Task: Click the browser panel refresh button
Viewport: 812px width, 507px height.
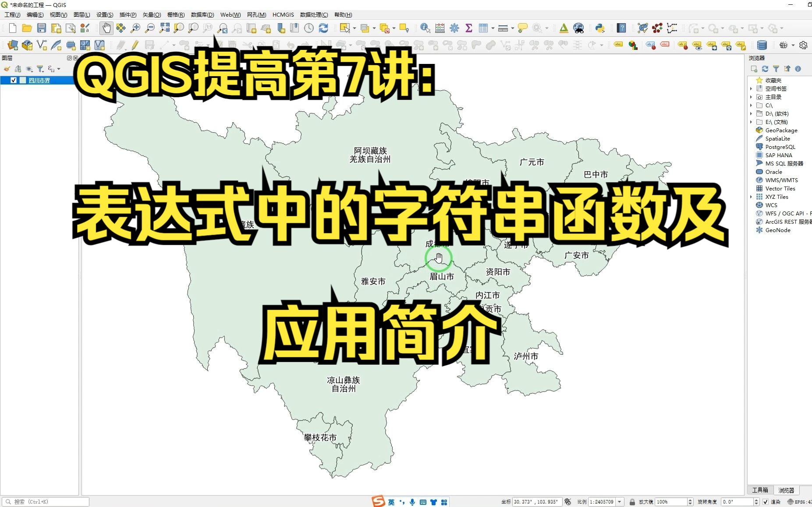Action: [x=765, y=69]
